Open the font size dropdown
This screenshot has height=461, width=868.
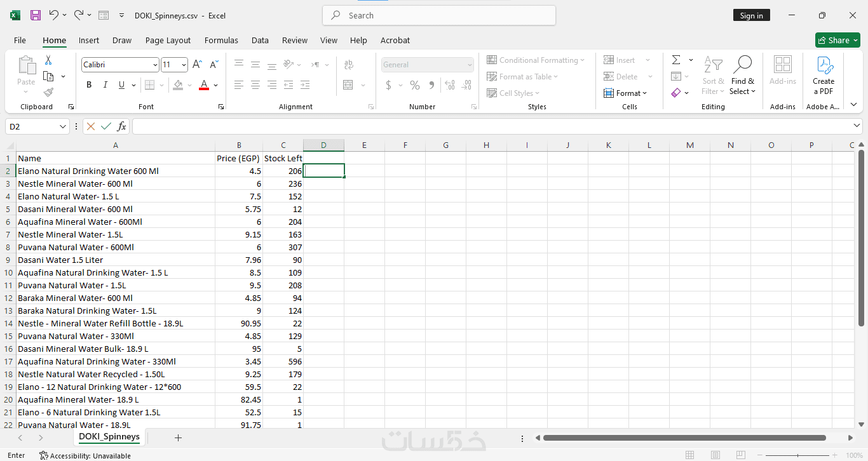click(x=184, y=65)
